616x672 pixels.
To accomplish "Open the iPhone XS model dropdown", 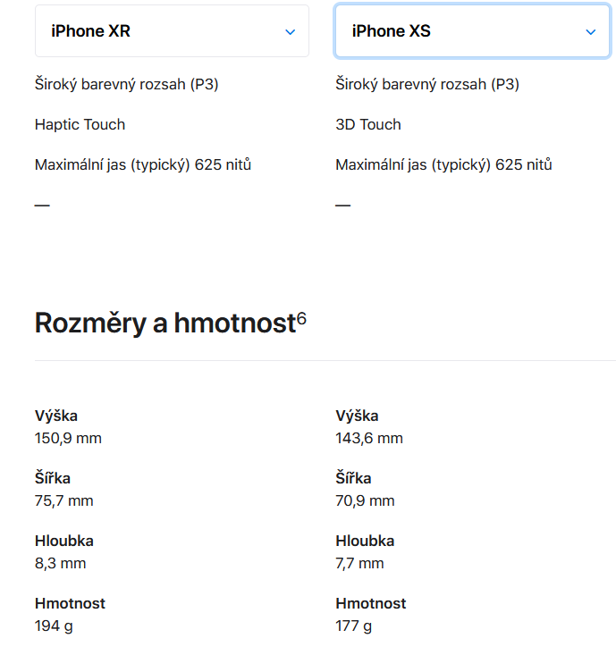I will [x=472, y=31].
